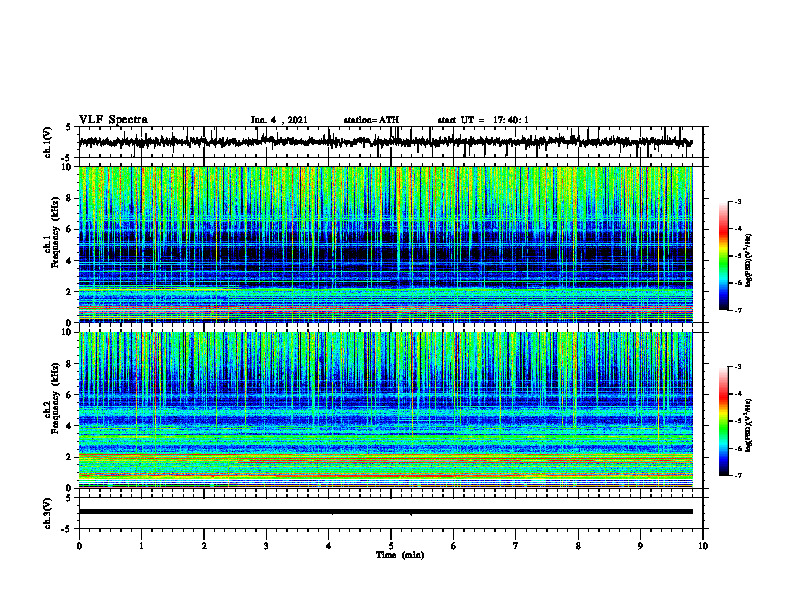This screenshot has height=612, width=792.
Task: Click the "10" tick on ch.2 frequency axis
Action: (x=67, y=333)
